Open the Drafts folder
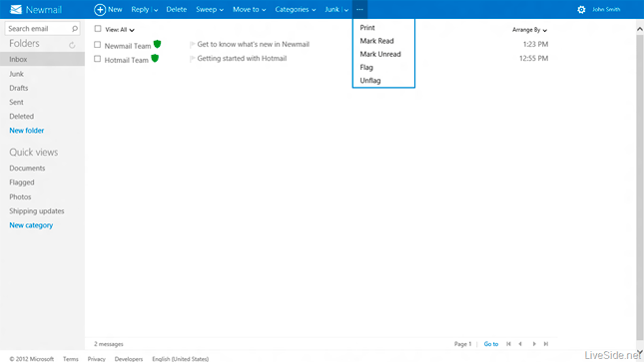 click(19, 88)
